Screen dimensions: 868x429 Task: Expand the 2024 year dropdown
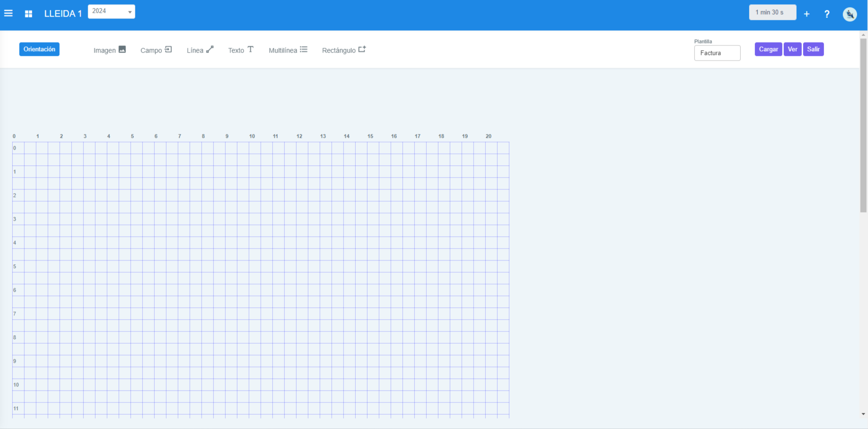[x=112, y=11]
